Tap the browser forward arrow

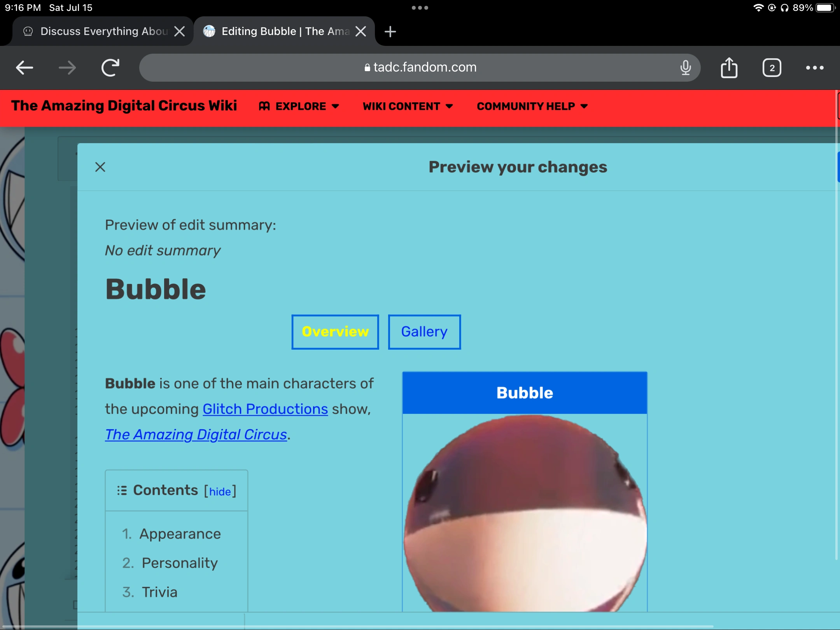click(67, 68)
